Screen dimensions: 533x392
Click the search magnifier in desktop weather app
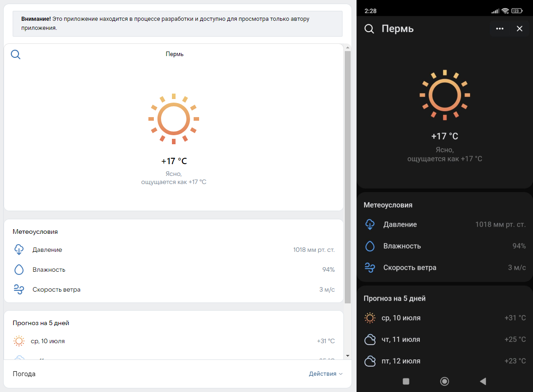click(16, 55)
